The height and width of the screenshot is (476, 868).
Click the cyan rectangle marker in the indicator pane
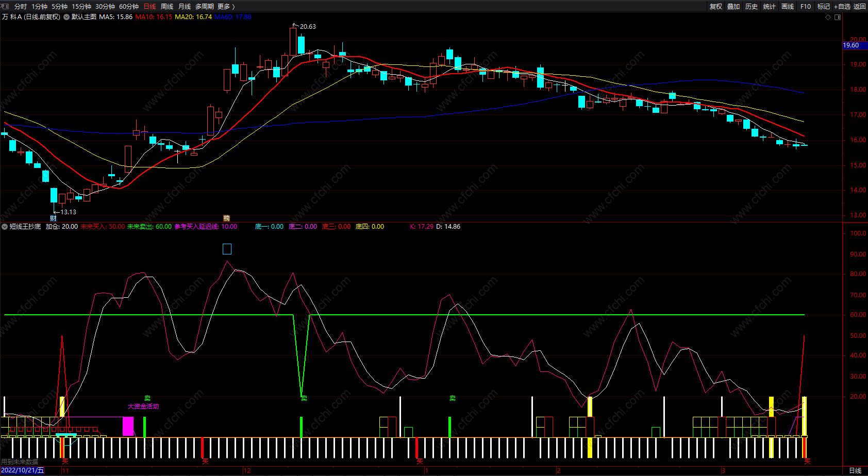pos(227,249)
